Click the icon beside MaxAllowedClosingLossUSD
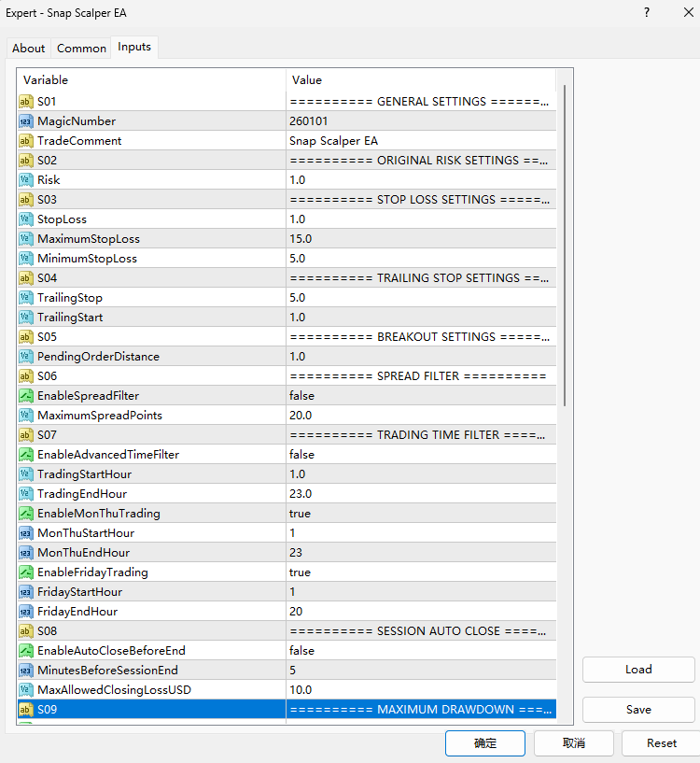The height and width of the screenshot is (763, 700). click(x=26, y=690)
